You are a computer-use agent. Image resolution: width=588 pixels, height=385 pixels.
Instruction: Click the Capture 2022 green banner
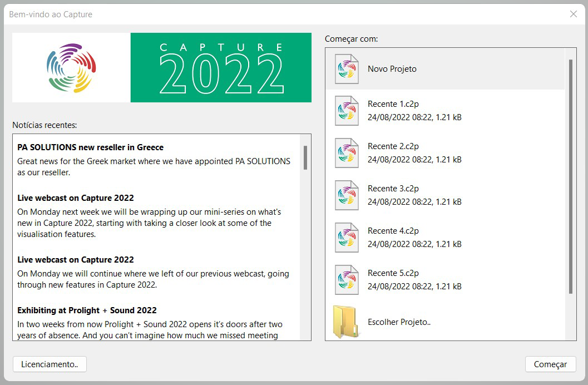221,67
